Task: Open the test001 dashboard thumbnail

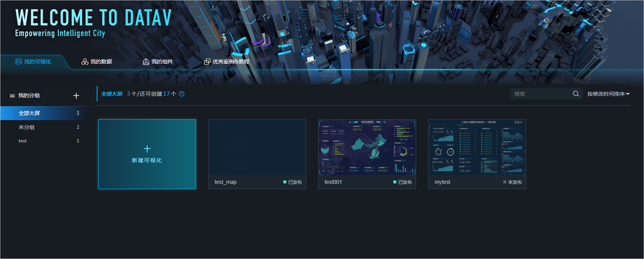Action: coord(367,147)
